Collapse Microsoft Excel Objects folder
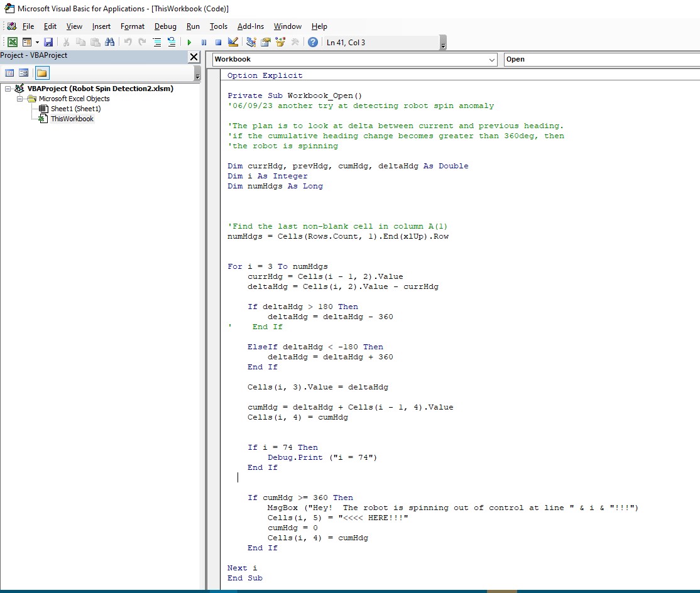The image size is (700, 593). (x=19, y=99)
